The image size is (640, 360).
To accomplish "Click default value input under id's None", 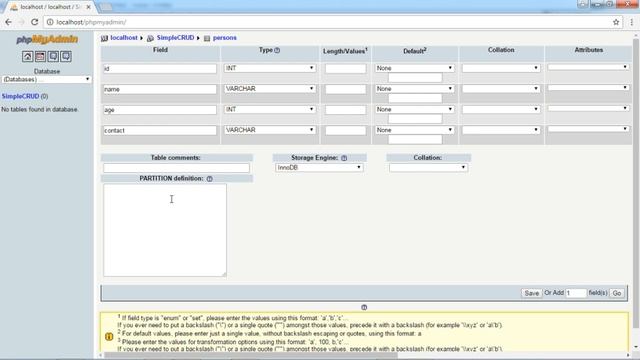I will 415,78.
